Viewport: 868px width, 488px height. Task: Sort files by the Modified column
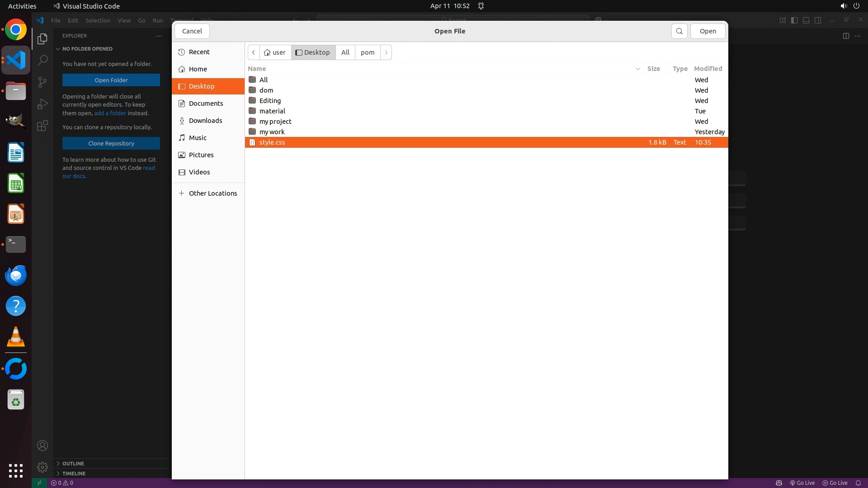click(708, 69)
